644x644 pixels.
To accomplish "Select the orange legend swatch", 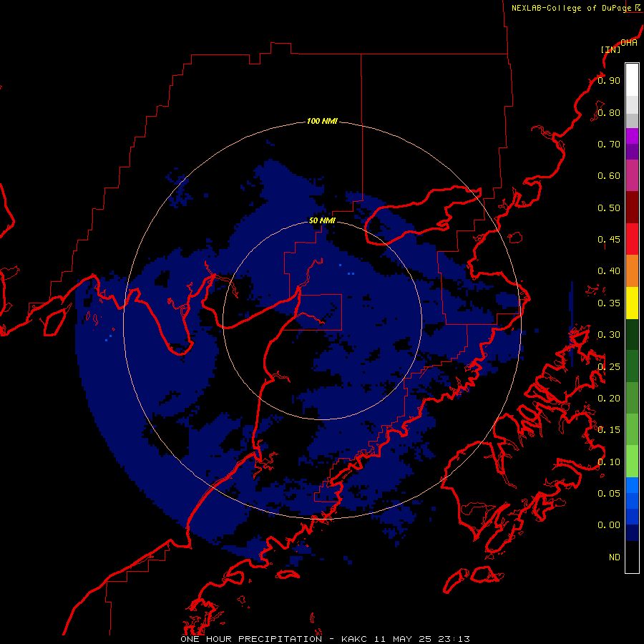I will point(632,271).
